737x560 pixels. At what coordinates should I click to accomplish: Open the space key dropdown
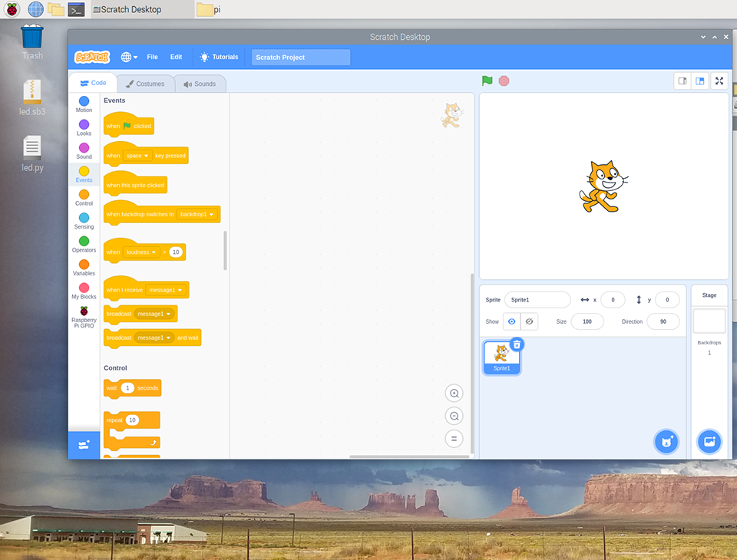point(137,156)
